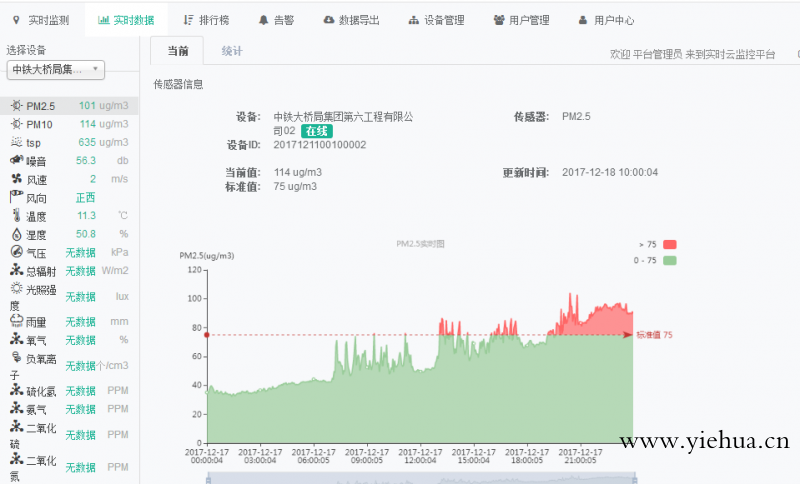This screenshot has height=484, width=800.
Task: Click the 风速 fan icon
Action: point(16,179)
